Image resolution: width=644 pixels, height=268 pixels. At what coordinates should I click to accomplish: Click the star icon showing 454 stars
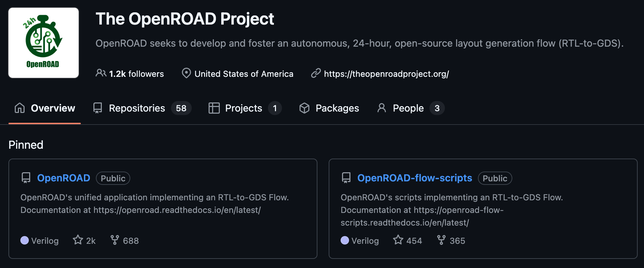point(398,240)
